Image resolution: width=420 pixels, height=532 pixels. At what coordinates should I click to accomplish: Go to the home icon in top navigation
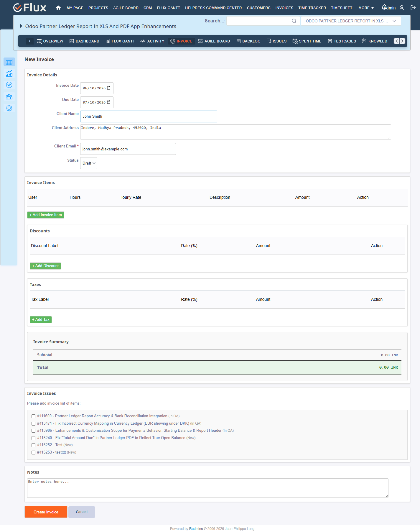(x=58, y=8)
